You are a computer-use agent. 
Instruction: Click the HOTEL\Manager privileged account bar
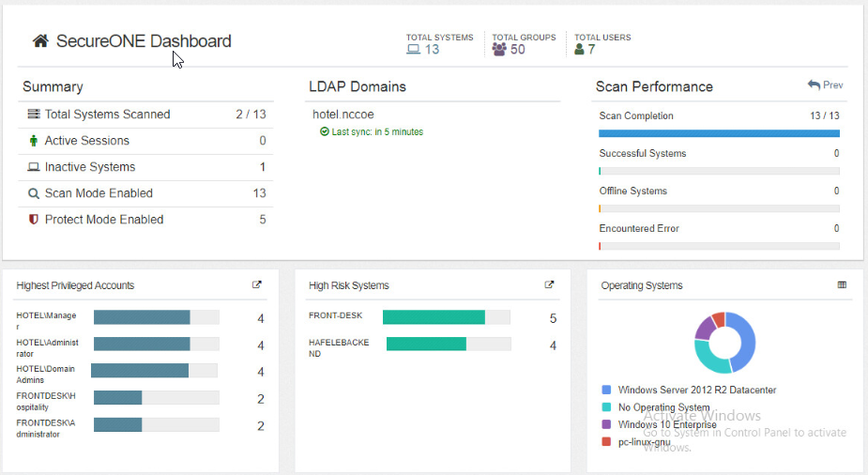[x=142, y=317]
